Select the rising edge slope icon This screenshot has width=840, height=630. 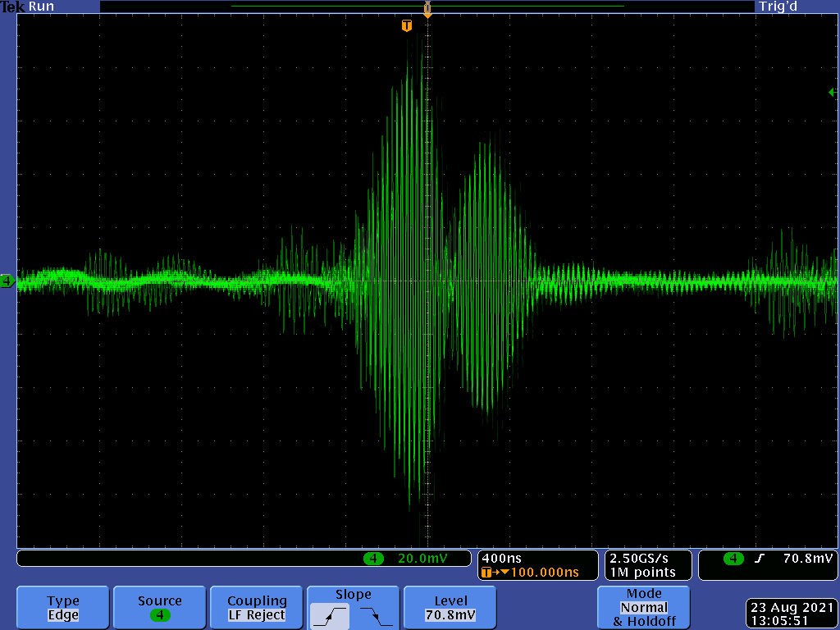(331, 615)
